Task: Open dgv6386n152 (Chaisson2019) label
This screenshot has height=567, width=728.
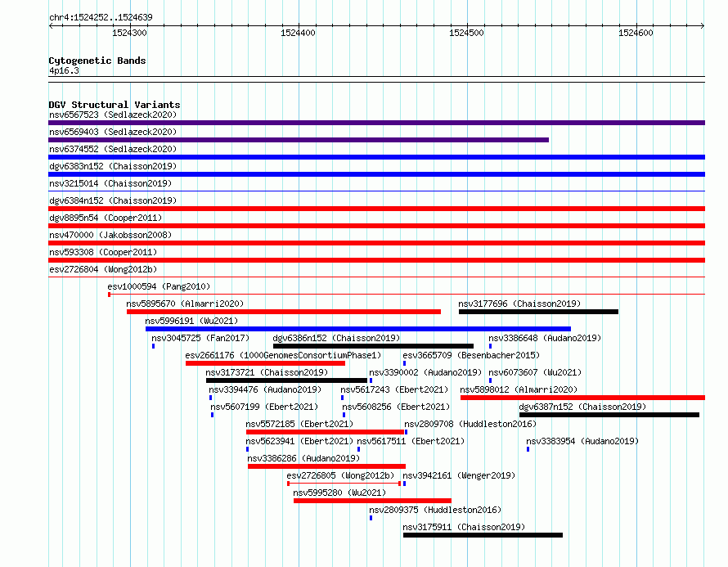Action: tap(336, 338)
